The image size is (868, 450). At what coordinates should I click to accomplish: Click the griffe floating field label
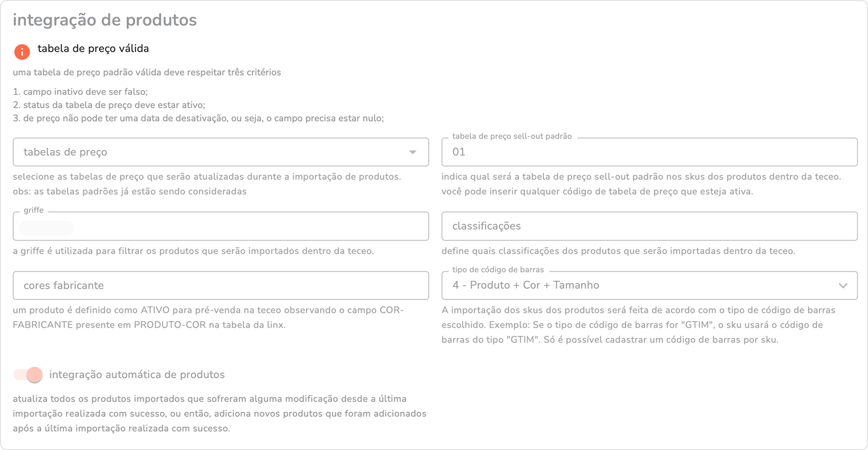(33, 210)
